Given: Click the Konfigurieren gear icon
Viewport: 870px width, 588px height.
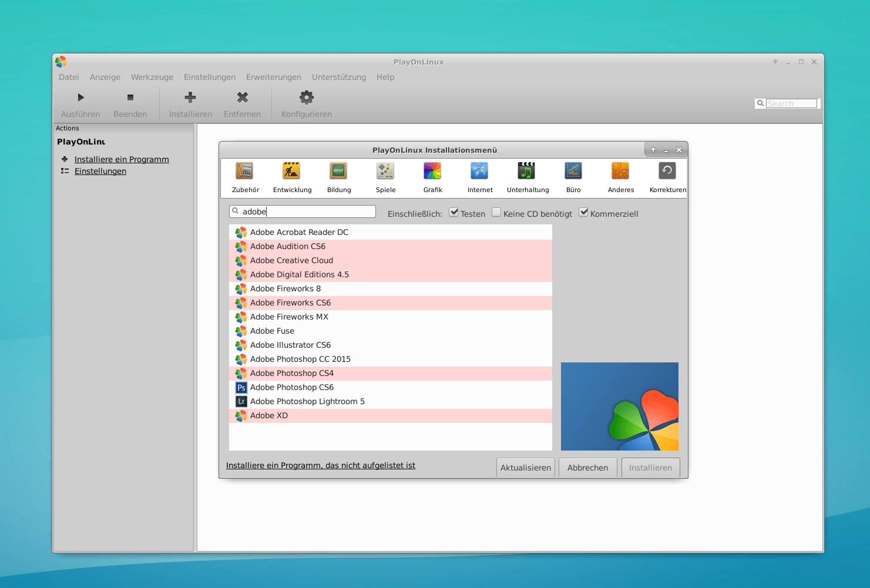Looking at the screenshot, I should pos(307,98).
